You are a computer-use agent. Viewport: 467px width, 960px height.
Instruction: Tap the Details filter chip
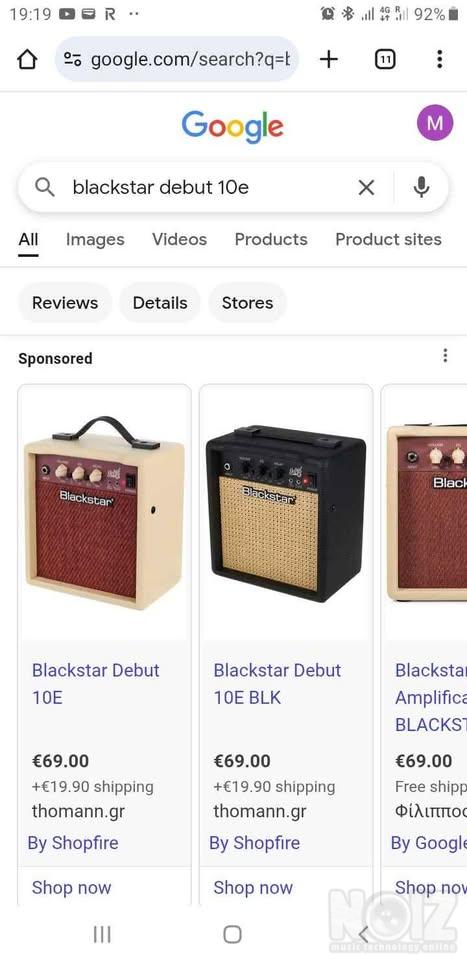[160, 303]
